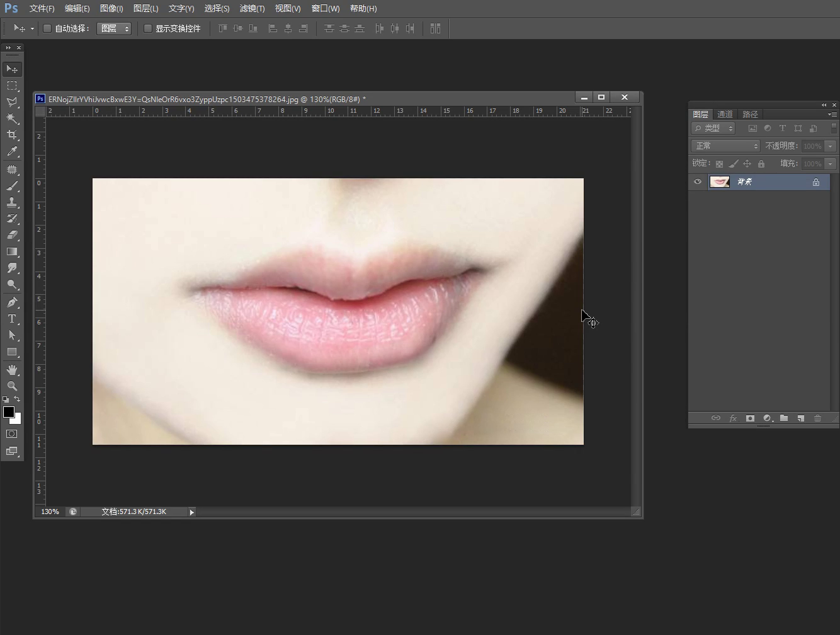Click the foreground color swatch
Viewport: 840px width, 635px height.
[8, 412]
